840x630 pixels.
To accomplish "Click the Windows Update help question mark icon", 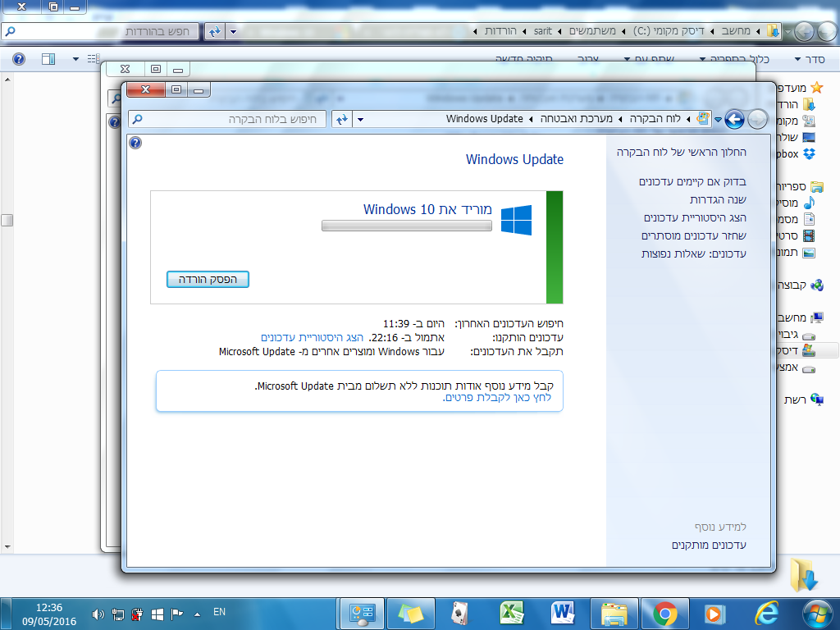I will point(135,143).
